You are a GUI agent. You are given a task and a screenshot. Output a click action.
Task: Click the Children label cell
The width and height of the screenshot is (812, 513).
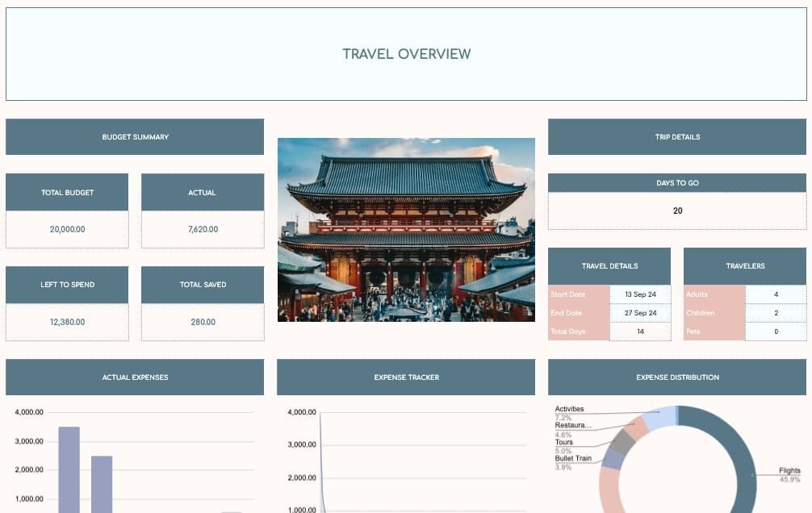click(714, 313)
